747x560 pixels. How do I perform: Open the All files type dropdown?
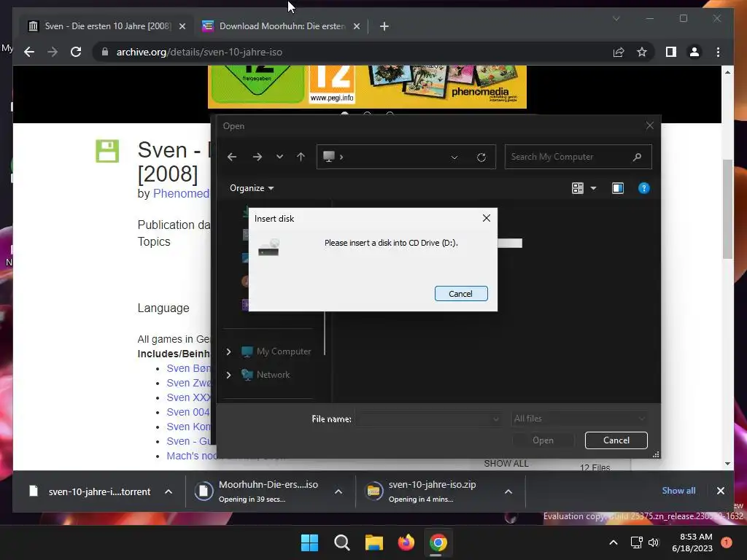pyautogui.click(x=580, y=419)
